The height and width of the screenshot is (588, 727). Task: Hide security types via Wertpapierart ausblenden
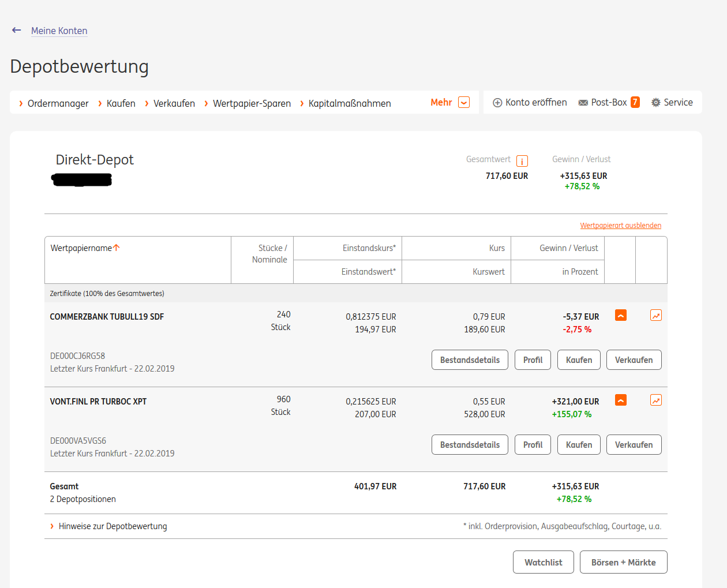tap(620, 226)
